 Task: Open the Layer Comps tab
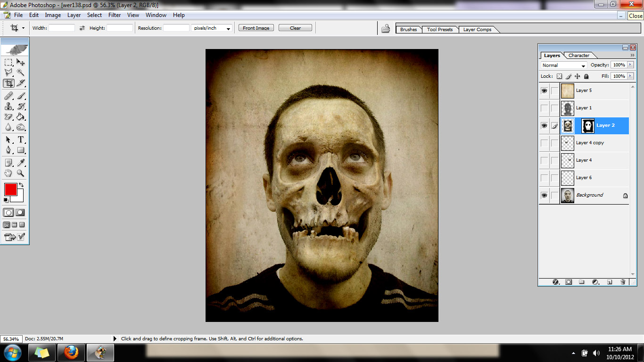point(477,29)
